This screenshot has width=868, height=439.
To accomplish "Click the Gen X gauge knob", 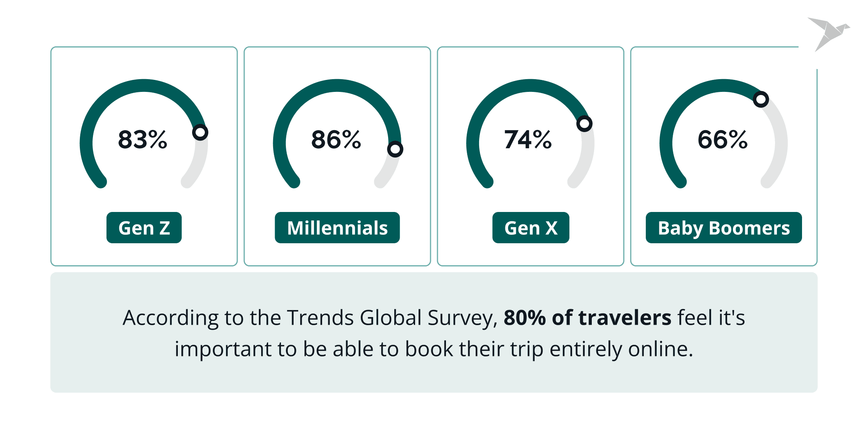I will click(x=584, y=124).
